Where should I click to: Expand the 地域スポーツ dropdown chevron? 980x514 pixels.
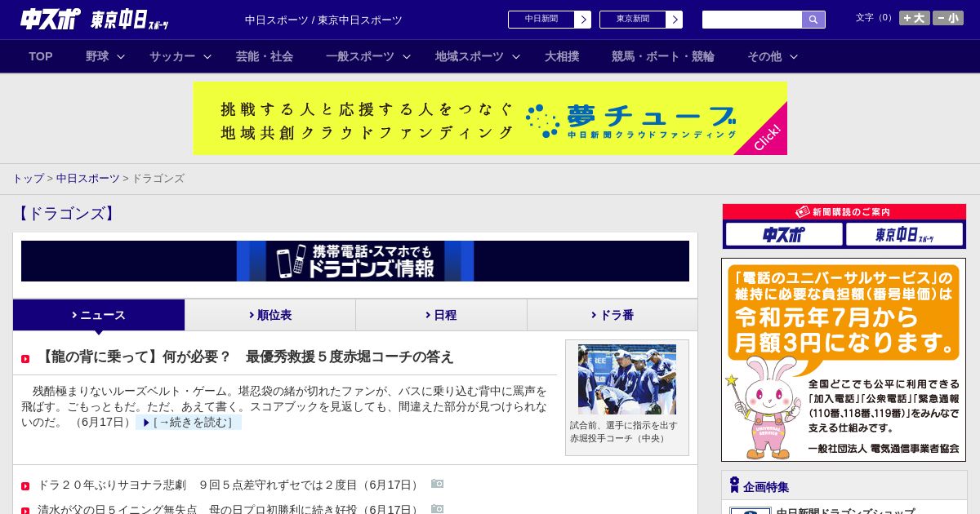point(516,57)
